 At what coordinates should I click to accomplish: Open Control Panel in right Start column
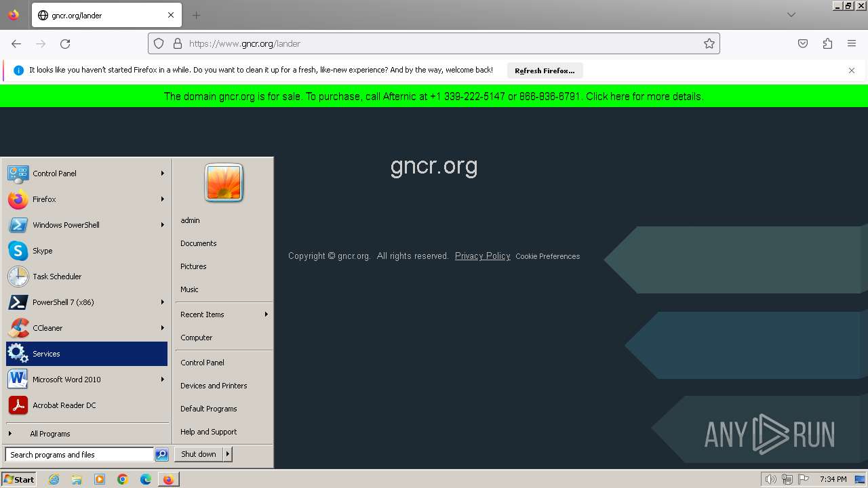pos(202,363)
